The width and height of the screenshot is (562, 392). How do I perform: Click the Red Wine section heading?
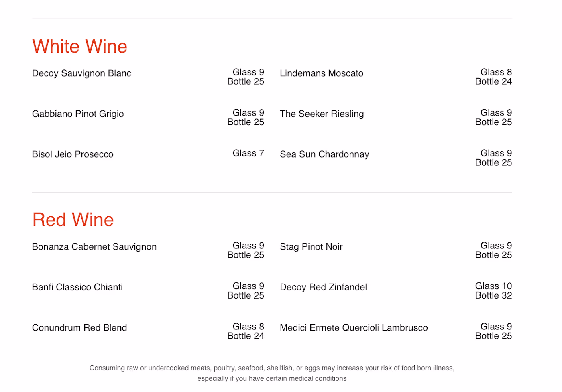pyautogui.click(x=73, y=220)
